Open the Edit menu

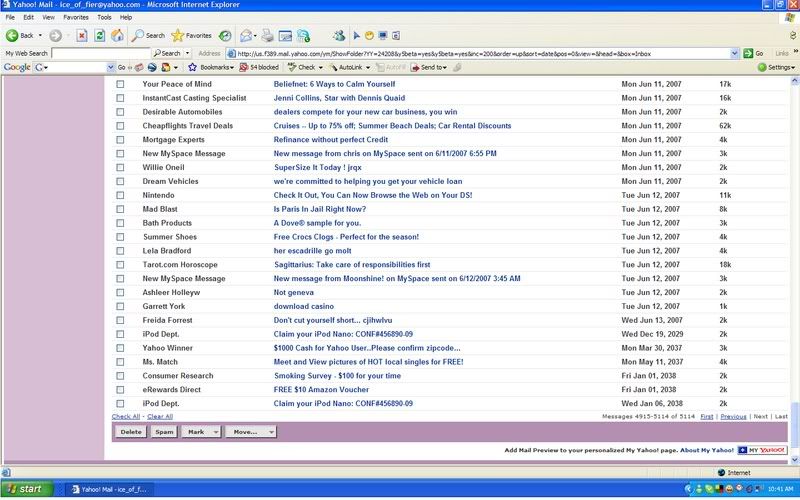pos(29,17)
